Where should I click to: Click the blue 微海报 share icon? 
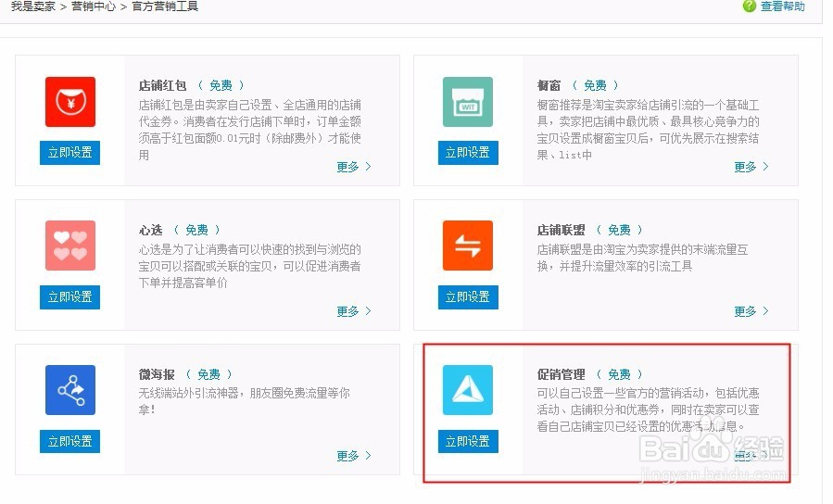(x=70, y=390)
